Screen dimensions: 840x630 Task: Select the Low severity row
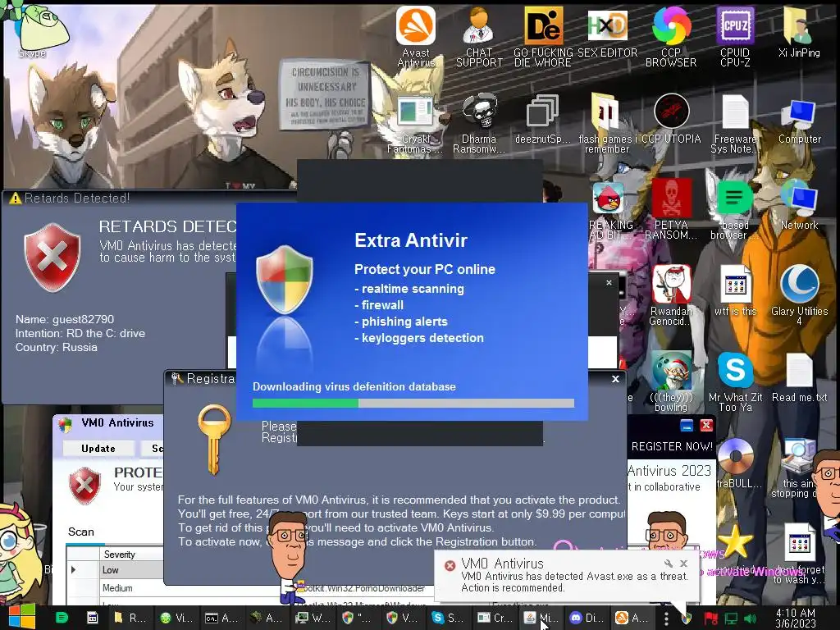coord(115,570)
